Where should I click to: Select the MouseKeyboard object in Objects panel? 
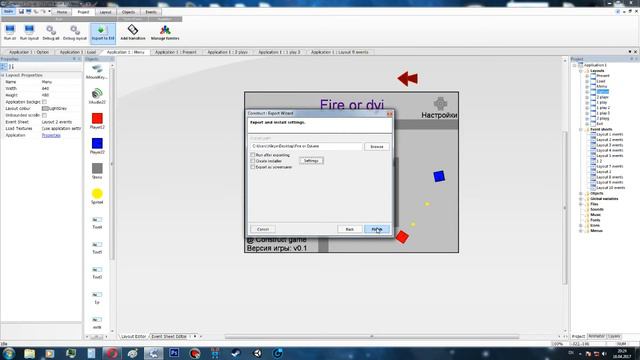(x=97, y=71)
